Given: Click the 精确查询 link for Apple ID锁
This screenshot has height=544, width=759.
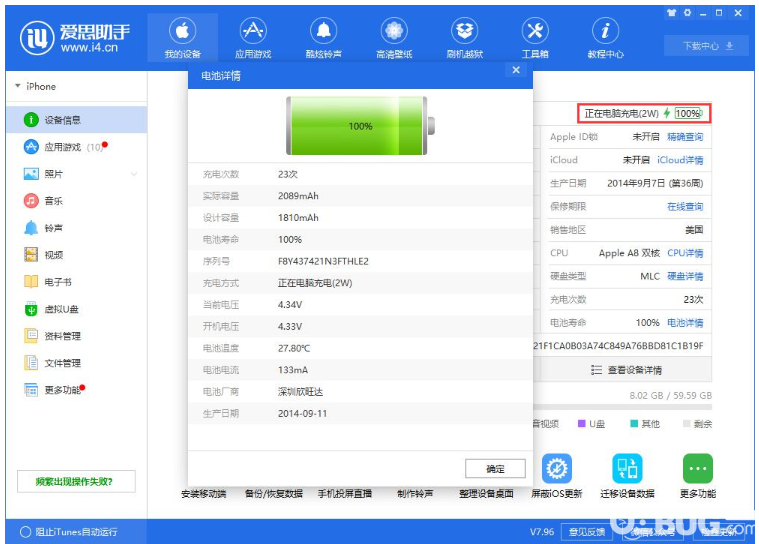Looking at the screenshot, I should click(x=685, y=137).
